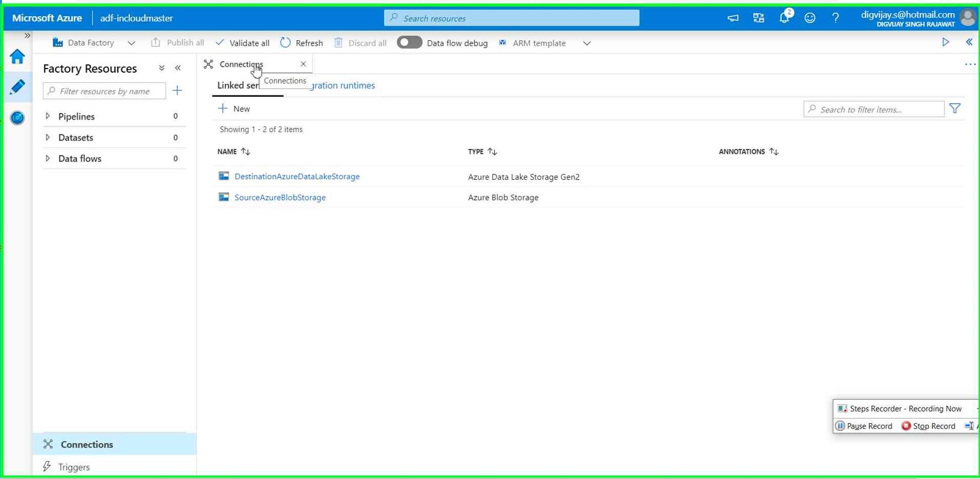The width and height of the screenshot is (980, 479).
Task: Click Microsoft Azure logo text
Action: 47,18
